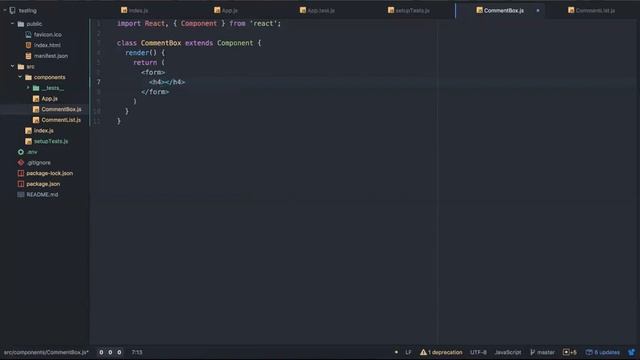Open package.json in the tree view
Viewport: 640px width, 360px height.
(x=43, y=184)
